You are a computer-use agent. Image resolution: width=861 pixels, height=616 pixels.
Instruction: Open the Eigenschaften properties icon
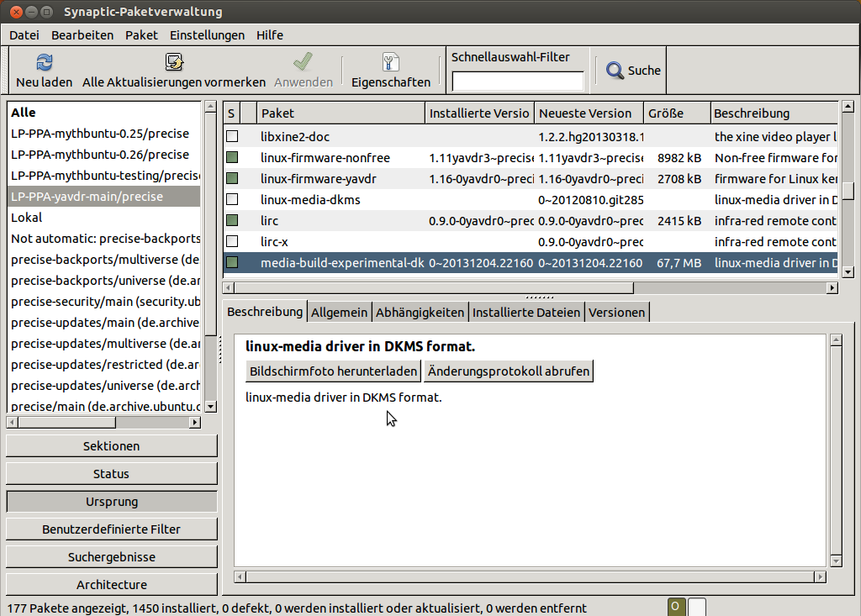coord(390,62)
